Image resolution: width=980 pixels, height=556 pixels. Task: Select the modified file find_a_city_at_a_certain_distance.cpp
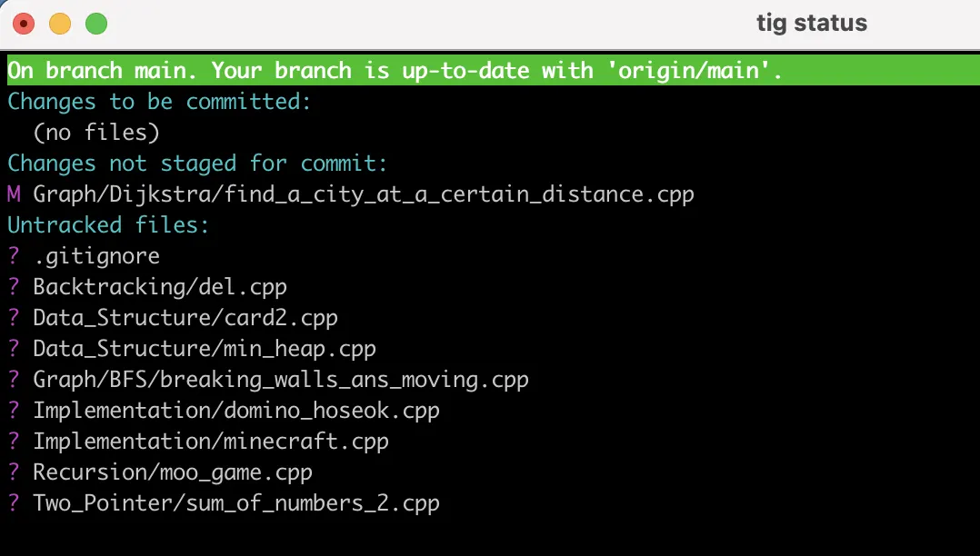coord(363,194)
